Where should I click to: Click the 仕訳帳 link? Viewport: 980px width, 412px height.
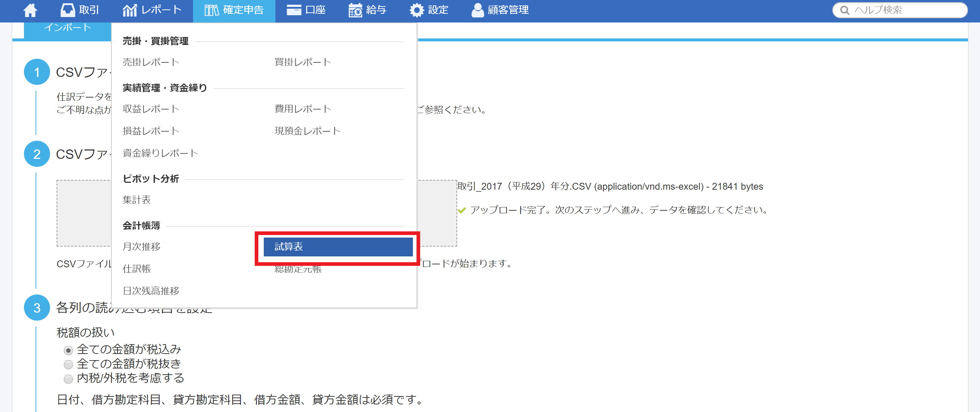point(136,269)
